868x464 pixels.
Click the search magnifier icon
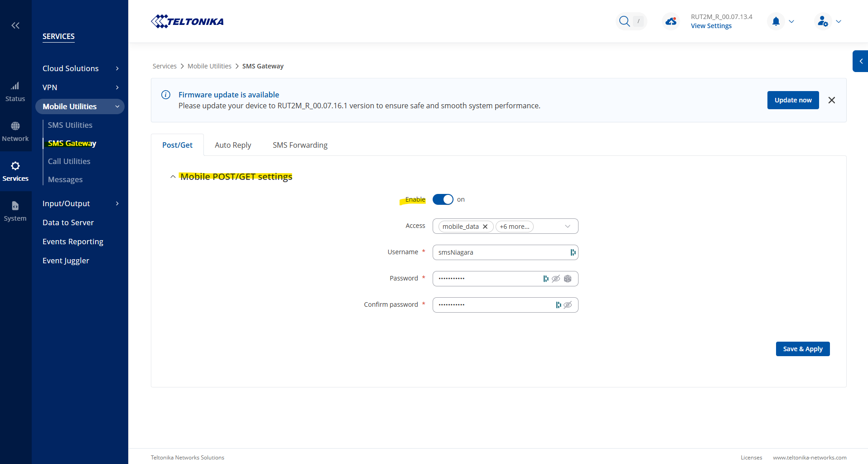(x=624, y=21)
